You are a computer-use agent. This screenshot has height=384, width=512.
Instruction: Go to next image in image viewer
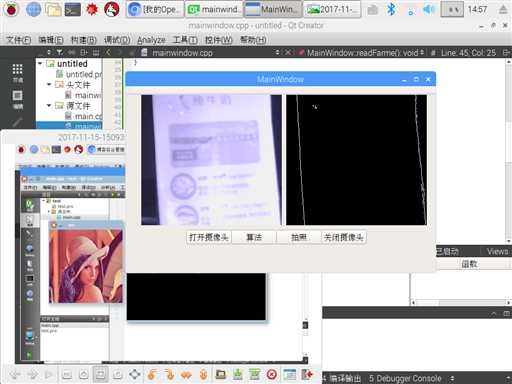32,374
